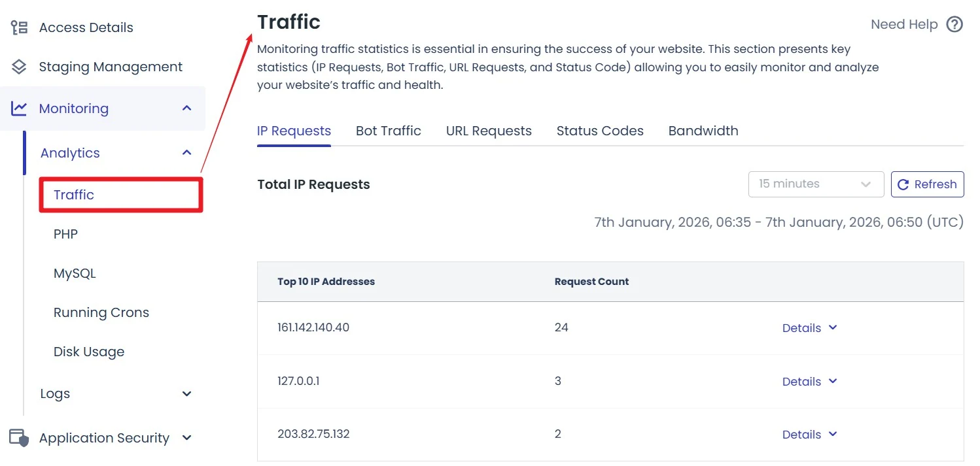The height and width of the screenshot is (466, 980).
Task: Click the Staging Management layers icon
Action: coord(19,67)
